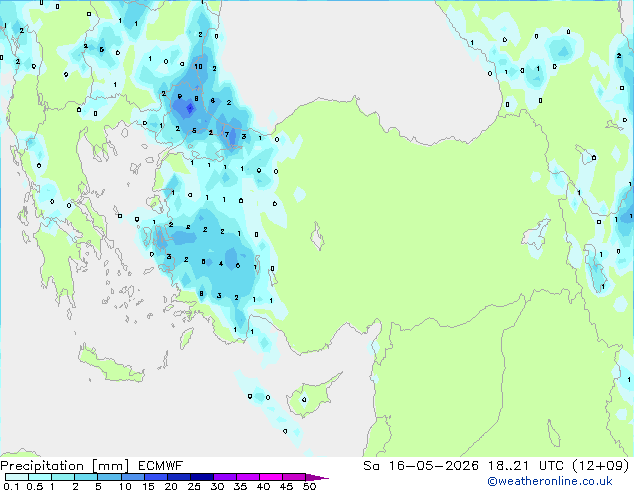Click the legend label '0.5'

[x=34, y=486]
